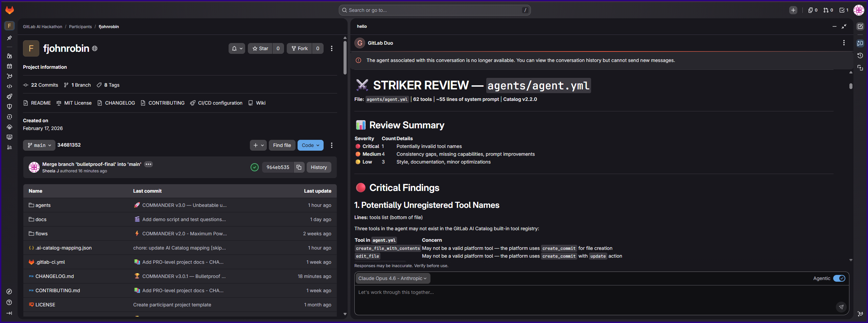The image size is (868, 323).
Task: Open the README link
Action: 37,103
